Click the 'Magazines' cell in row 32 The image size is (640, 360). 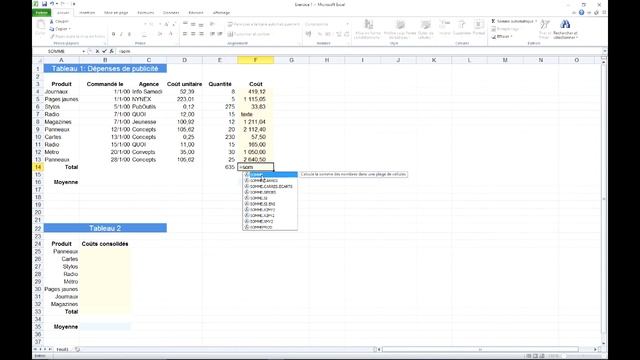61,304
